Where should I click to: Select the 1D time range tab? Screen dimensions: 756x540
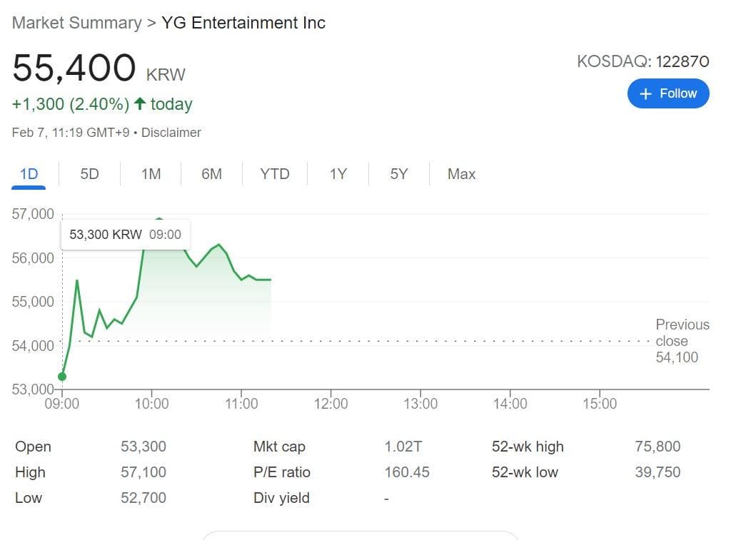[x=29, y=174]
